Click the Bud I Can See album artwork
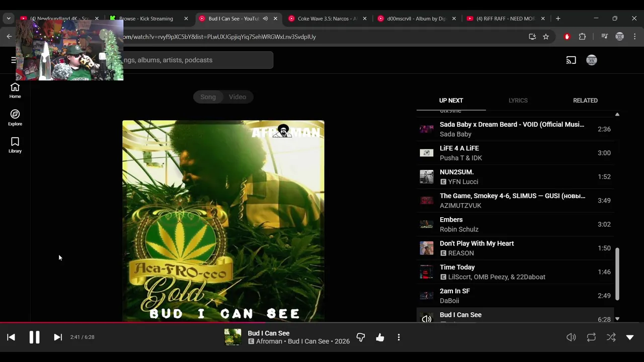 pos(223,221)
